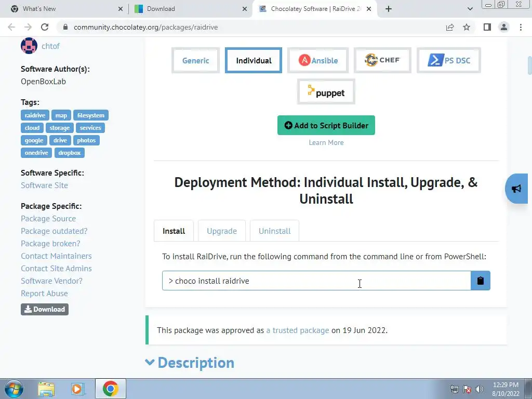Screen dimensions: 532x399
Task: Share this page via address bar icon
Action: point(450,27)
